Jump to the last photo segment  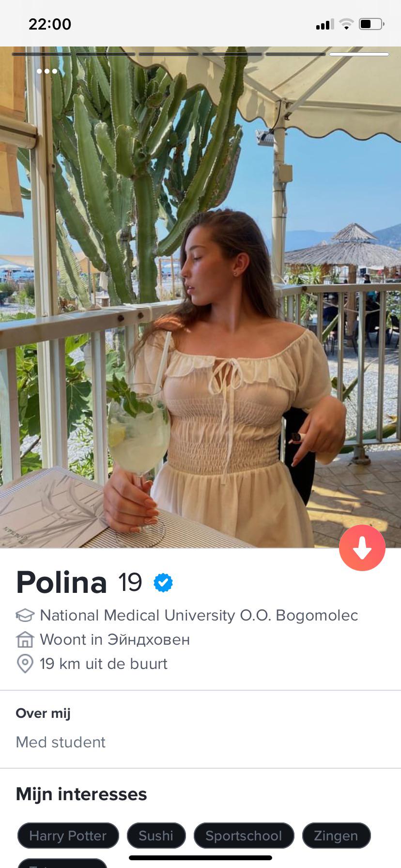point(359,54)
